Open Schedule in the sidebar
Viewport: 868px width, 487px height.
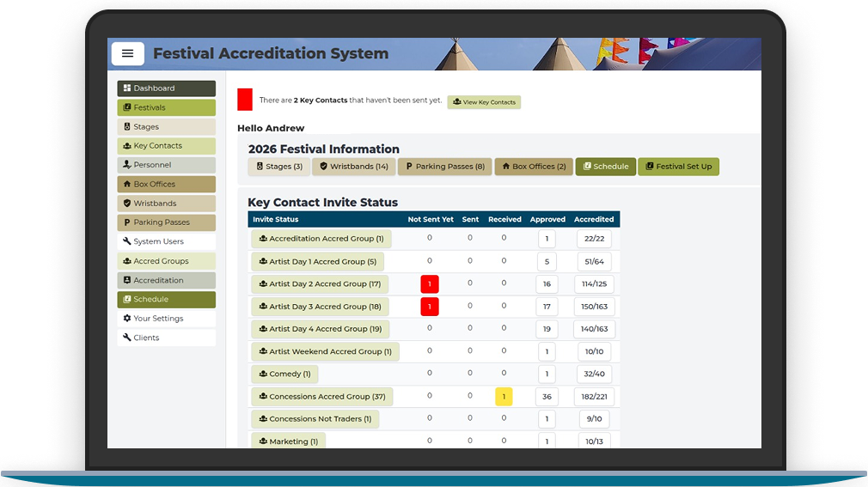(166, 300)
